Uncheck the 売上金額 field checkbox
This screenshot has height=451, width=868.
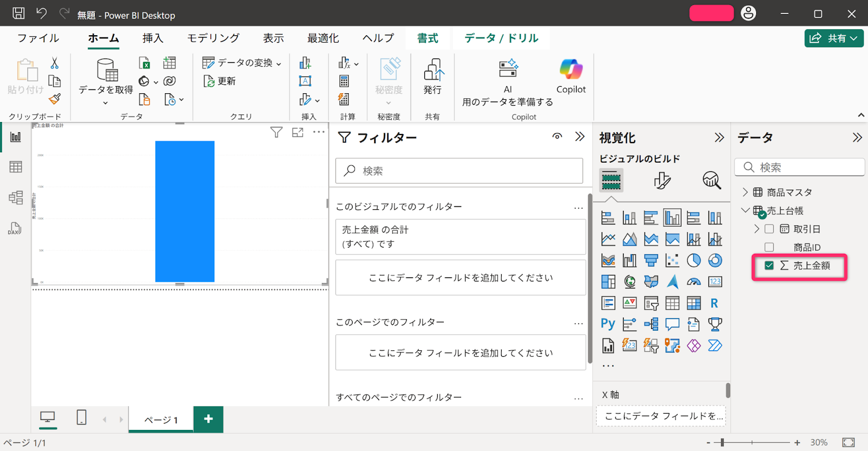[769, 266]
